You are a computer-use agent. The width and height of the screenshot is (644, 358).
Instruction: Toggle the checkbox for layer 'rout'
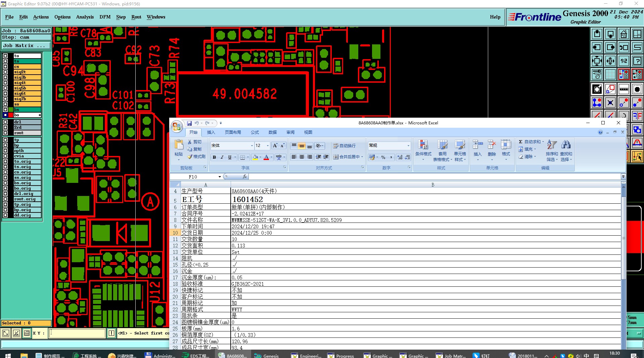pyautogui.click(x=5, y=133)
